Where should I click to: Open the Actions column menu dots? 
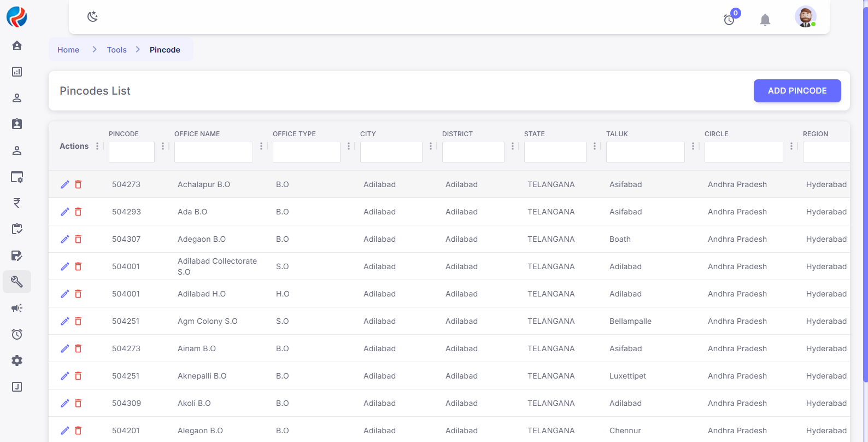tap(97, 146)
